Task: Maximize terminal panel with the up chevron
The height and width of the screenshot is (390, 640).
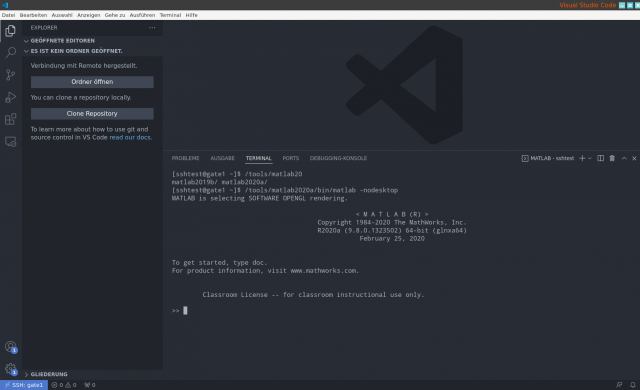Action: (x=624, y=158)
